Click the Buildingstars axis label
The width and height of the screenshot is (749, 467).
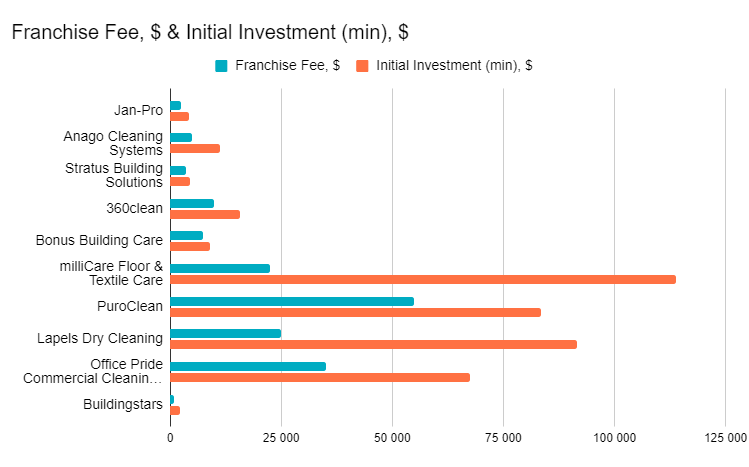point(123,404)
